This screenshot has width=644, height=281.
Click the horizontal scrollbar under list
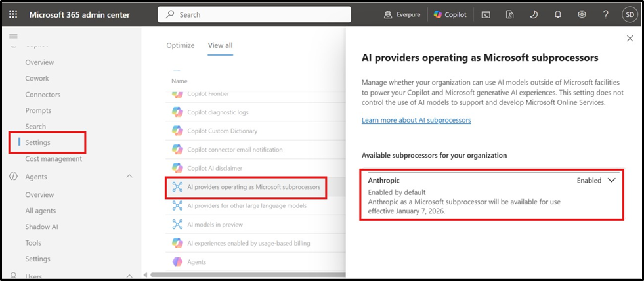pyautogui.click(x=248, y=274)
